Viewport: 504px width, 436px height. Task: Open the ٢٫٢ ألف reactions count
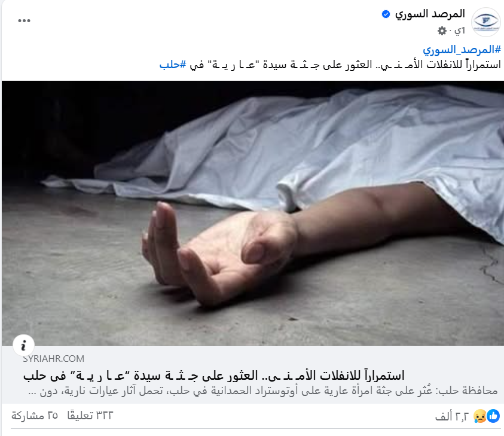tap(452, 416)
